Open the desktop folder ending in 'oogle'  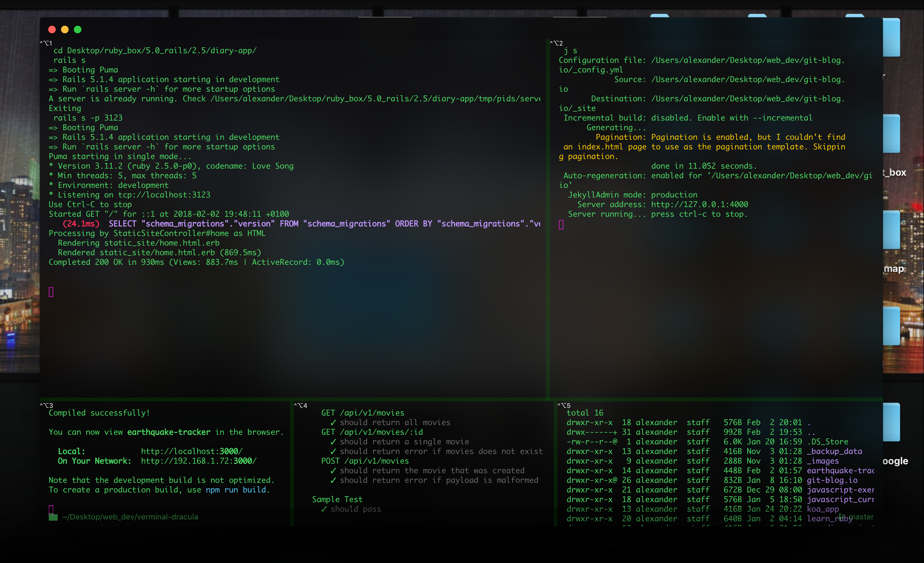(x=891, y=422)
